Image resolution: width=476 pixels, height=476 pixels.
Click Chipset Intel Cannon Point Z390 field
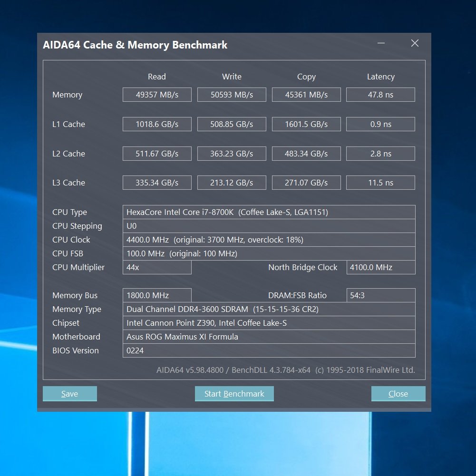[269, 323]
